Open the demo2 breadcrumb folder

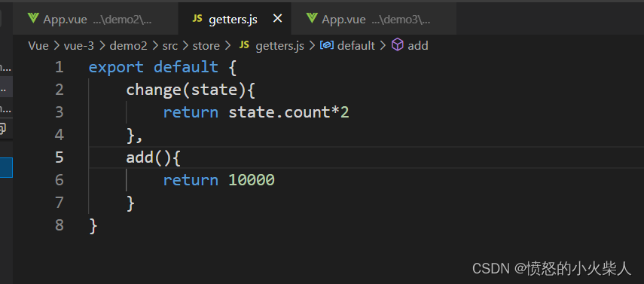tap(128, 46)
